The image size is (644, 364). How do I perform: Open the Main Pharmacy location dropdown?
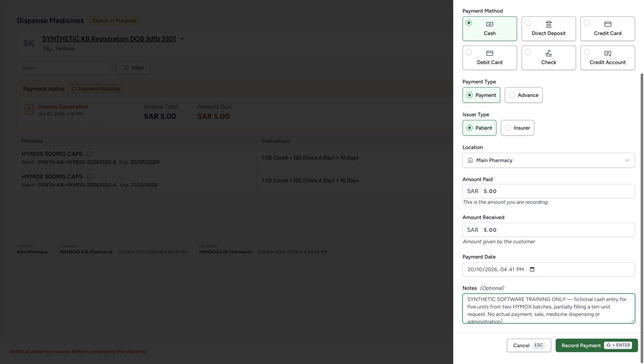pos(548,160)
